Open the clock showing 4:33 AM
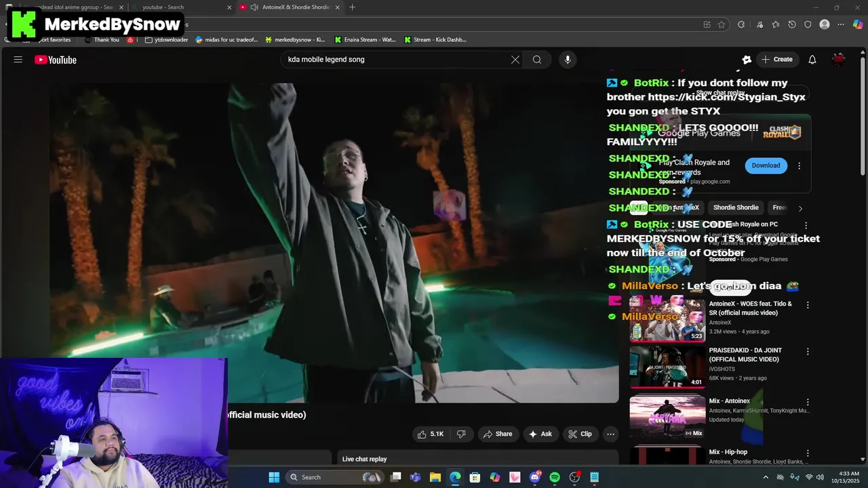 pyautogui.click(x=849, y=477)
